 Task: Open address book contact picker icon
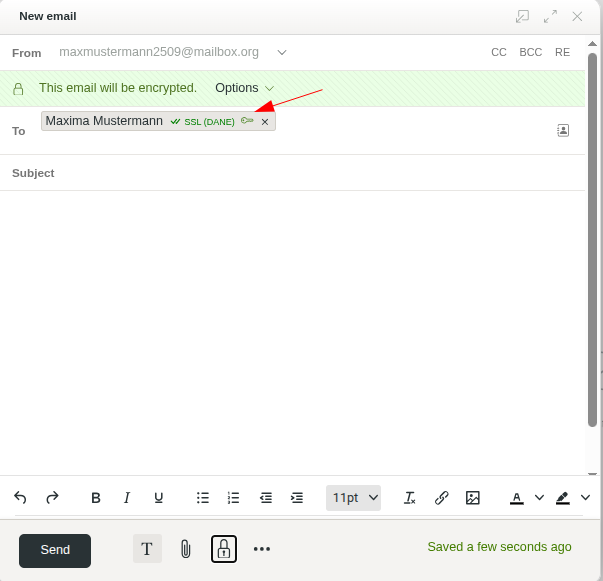(563, 130)
